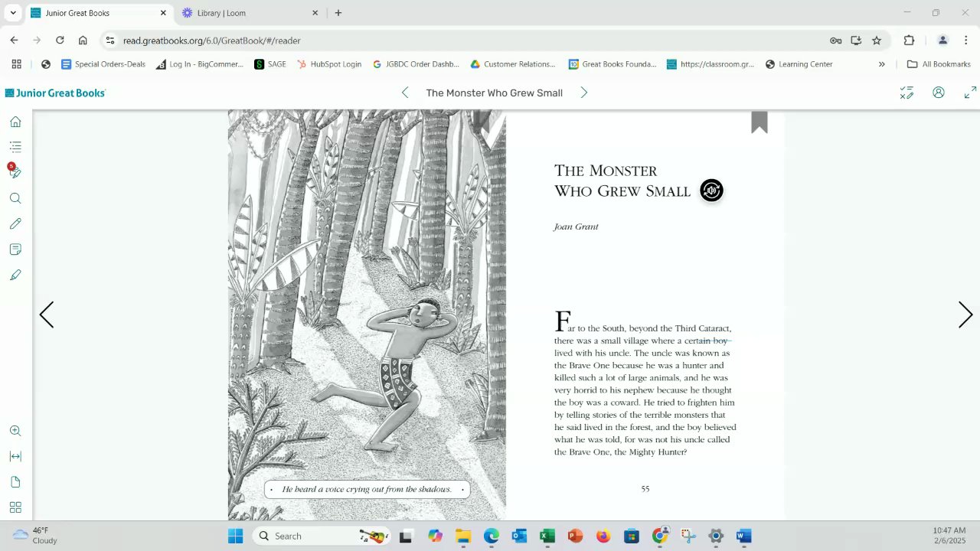980x551 pixels.
Task: Click the fit-to-width icon
Action: (15, 456)
